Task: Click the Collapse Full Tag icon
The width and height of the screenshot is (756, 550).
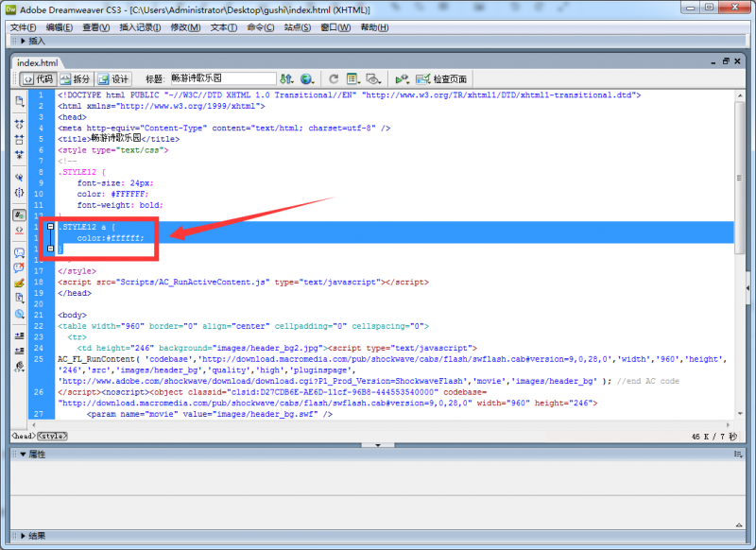Action: tap(19, 125)
